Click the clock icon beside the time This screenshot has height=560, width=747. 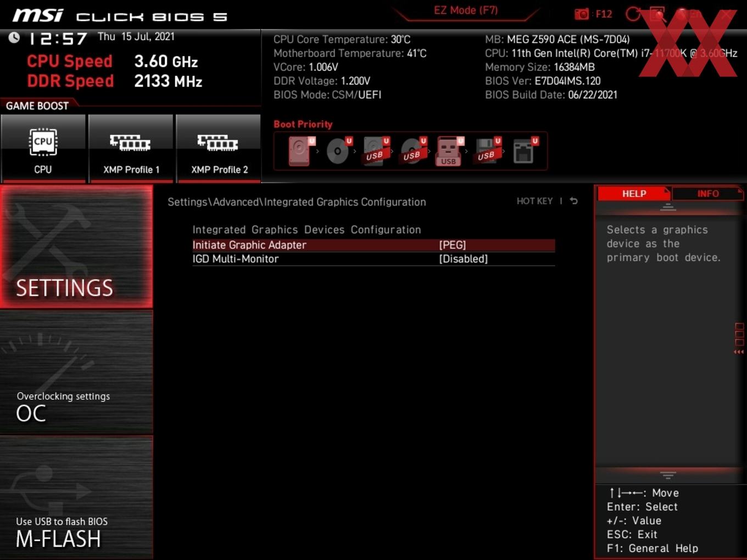[x=14, y=37]
